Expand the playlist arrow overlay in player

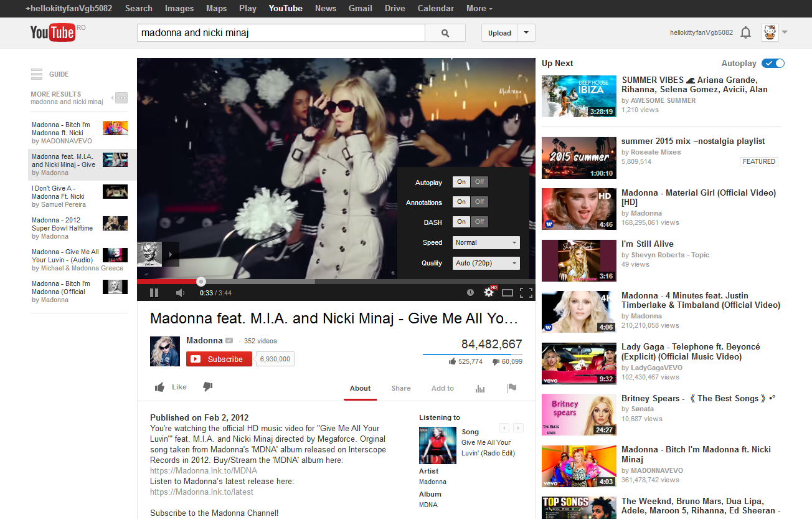171,254
